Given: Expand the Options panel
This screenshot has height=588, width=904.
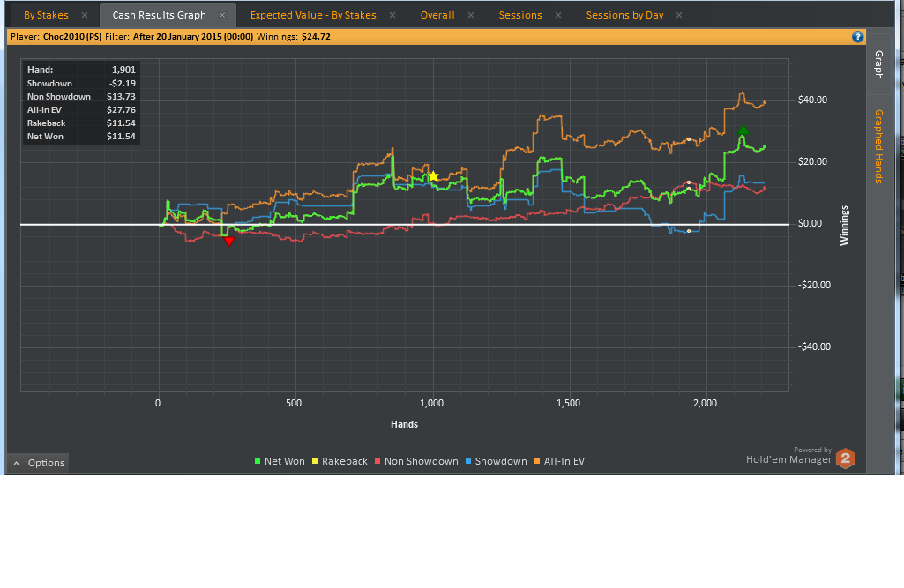Looking at the screenshot, I should click(38, 463).
